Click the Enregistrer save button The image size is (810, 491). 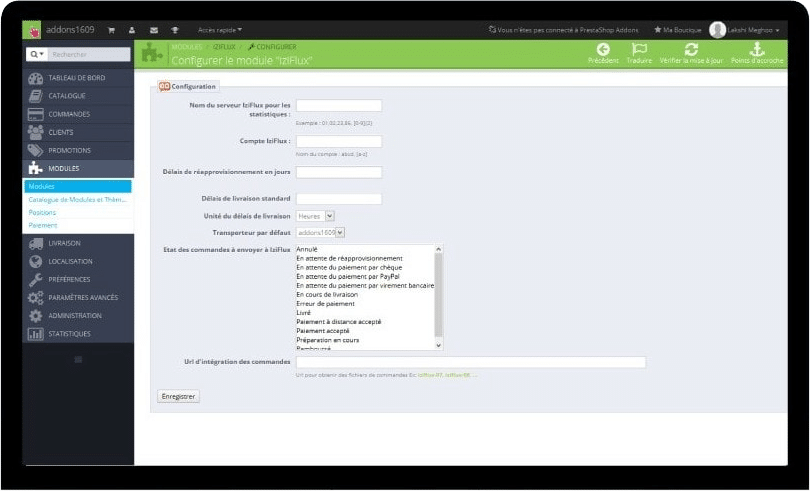(x=178, y=396)
